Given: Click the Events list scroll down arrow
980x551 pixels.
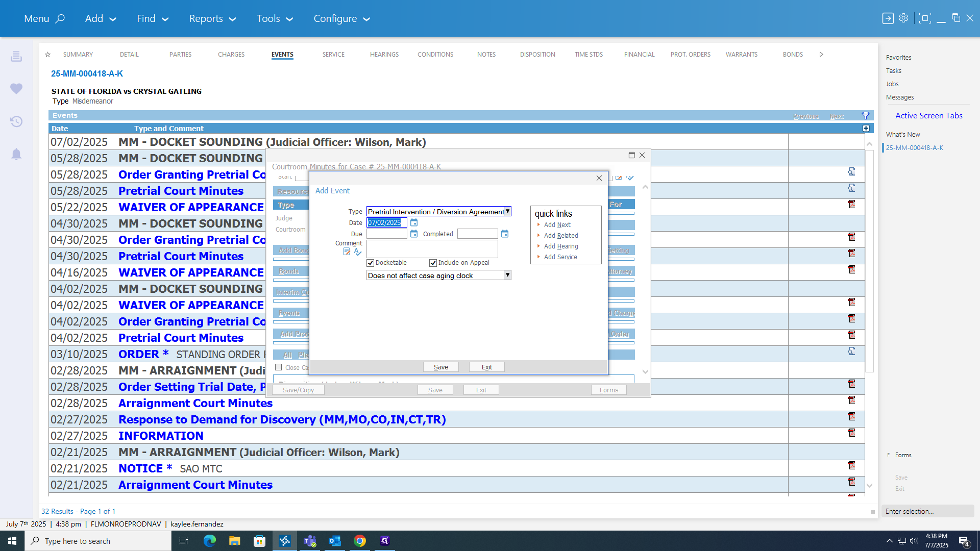Looking at the screenshot, I should (870, 486).
